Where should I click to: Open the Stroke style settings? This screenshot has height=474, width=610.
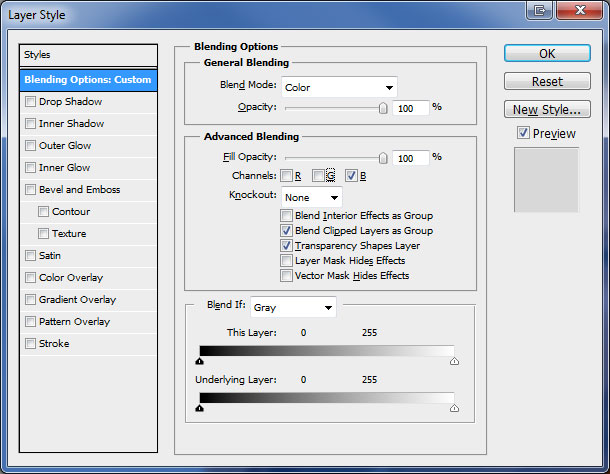click(x=54, y=344)
